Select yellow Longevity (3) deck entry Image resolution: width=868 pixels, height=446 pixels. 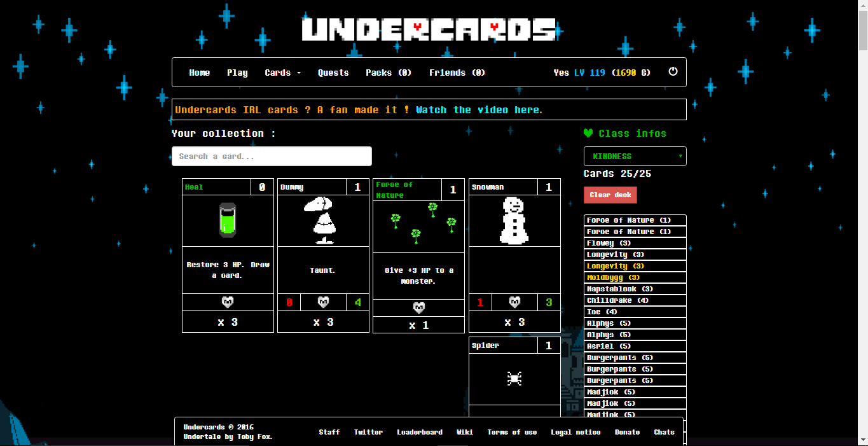pyautogui.click(x=635, y=266)
